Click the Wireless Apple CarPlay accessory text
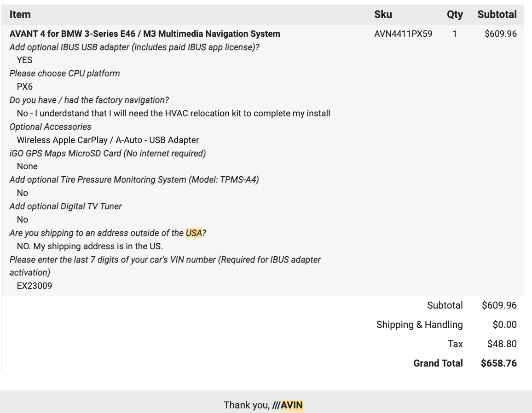This screenshot has height=413, width=532. [108, 140]
